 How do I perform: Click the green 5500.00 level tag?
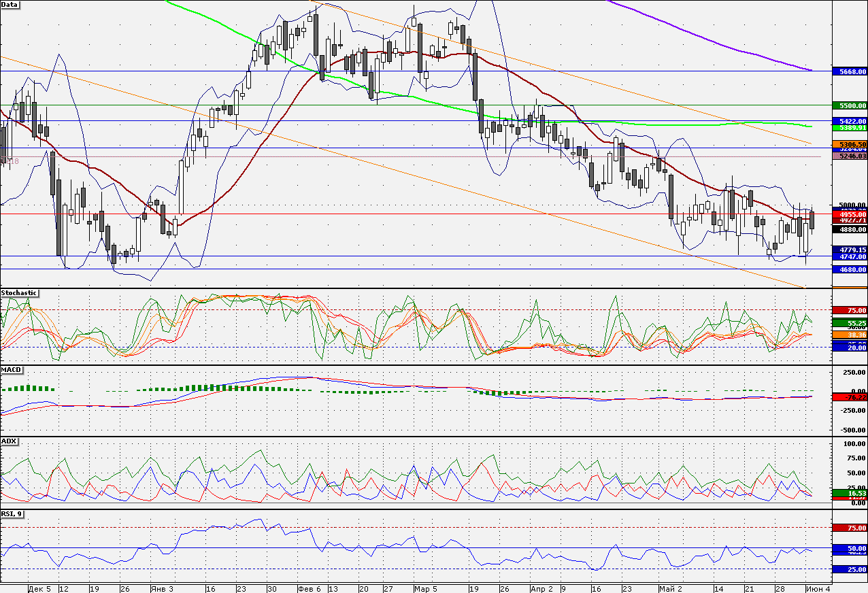point(850,105)
